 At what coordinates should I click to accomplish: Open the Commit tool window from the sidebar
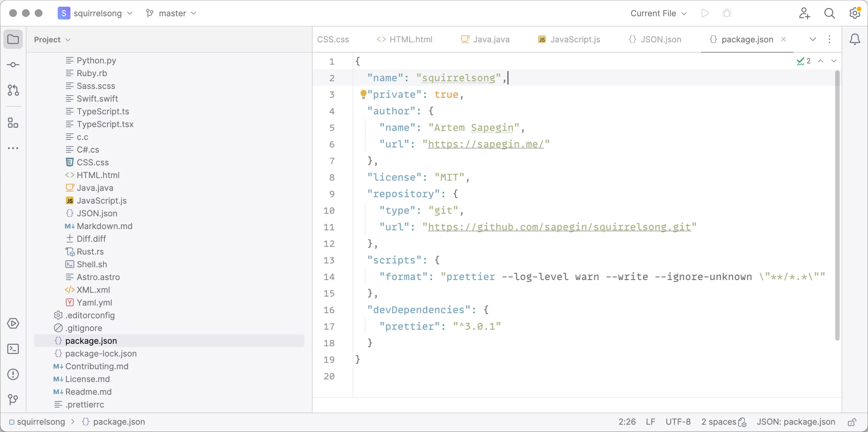13,65
